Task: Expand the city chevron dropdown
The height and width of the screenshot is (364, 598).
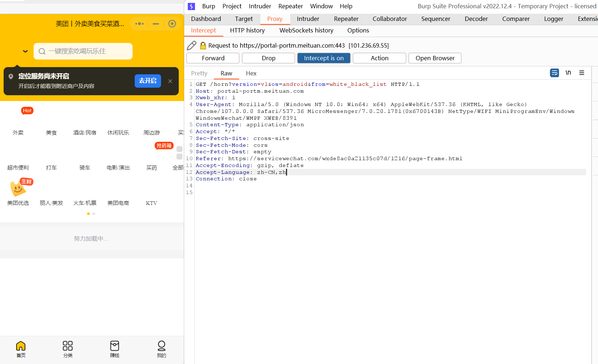Action: click(x=25, y=51)
